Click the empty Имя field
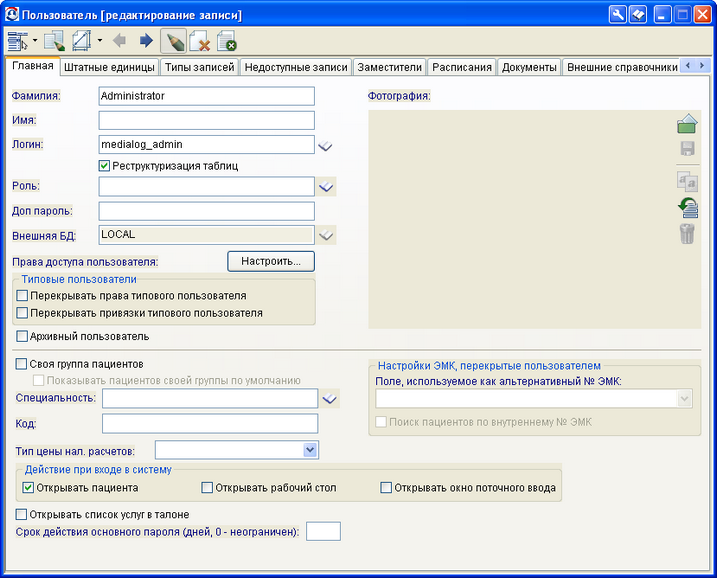The image size is (717, 578). coord(207,120)
